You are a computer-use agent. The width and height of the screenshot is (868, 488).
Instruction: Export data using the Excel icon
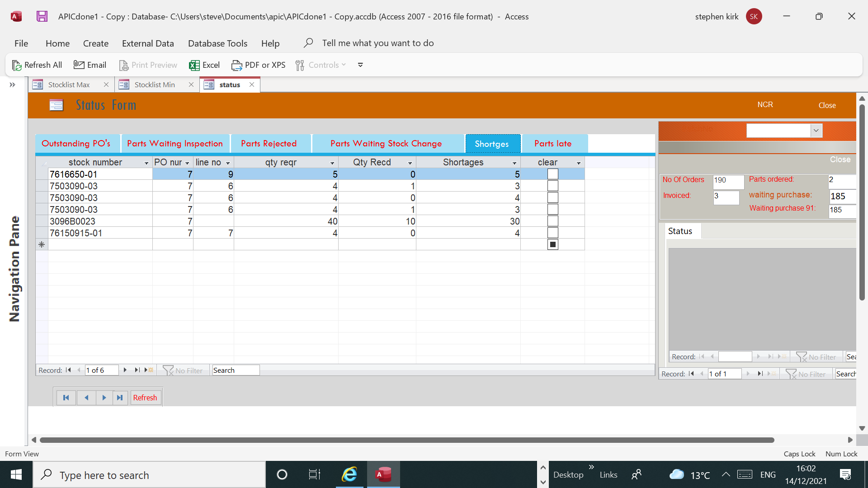204,65
